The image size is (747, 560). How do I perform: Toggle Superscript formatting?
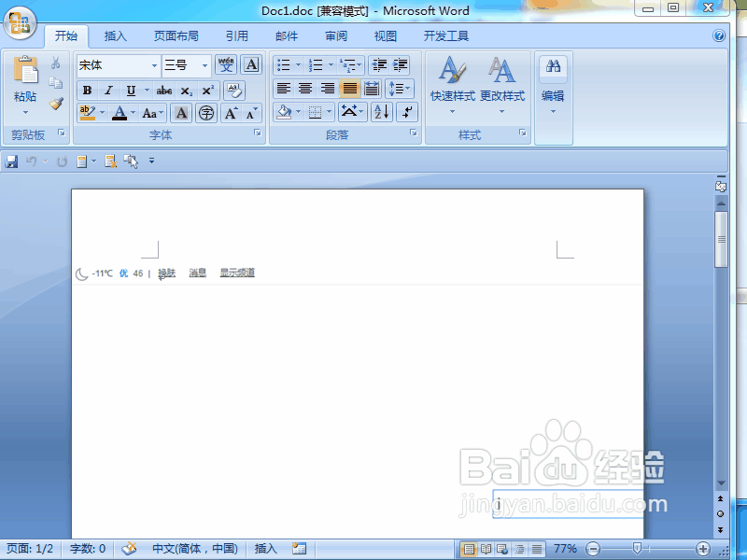(208, 90)
